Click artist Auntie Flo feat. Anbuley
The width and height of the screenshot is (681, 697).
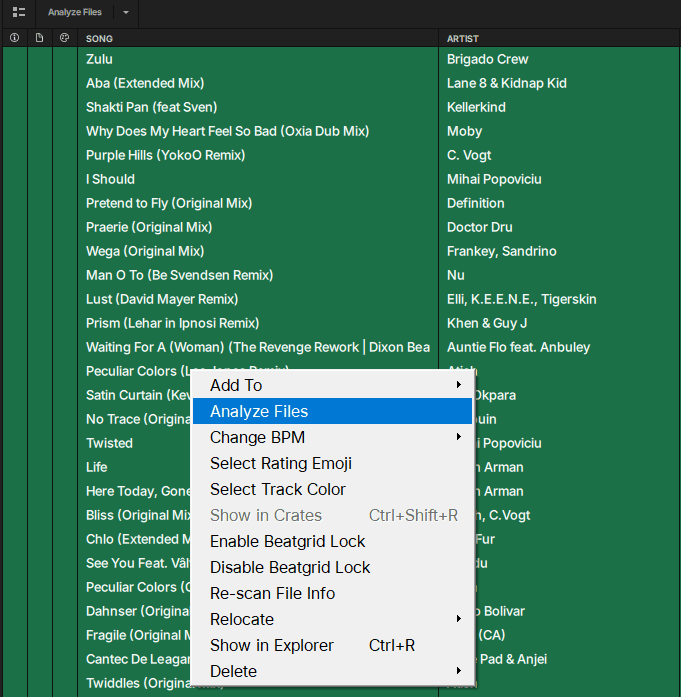[x=518, y=347]
